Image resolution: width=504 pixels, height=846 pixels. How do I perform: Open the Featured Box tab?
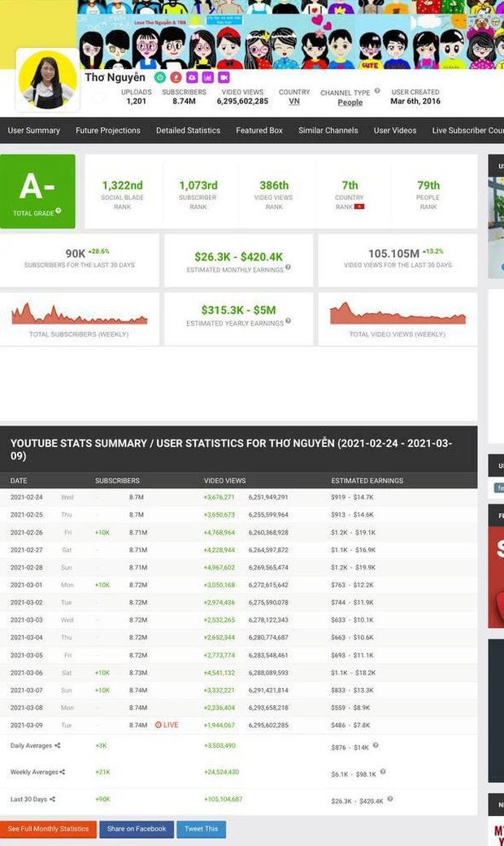tap(259, 131)
